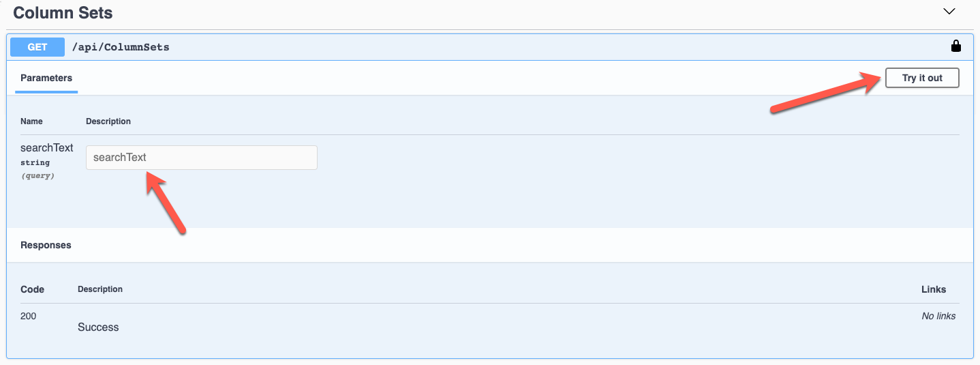Image resolution: width=980 pixels, height=365 pixels.
Task: Click the string type label
Action: pyautogui.click(x=35, y=163)
